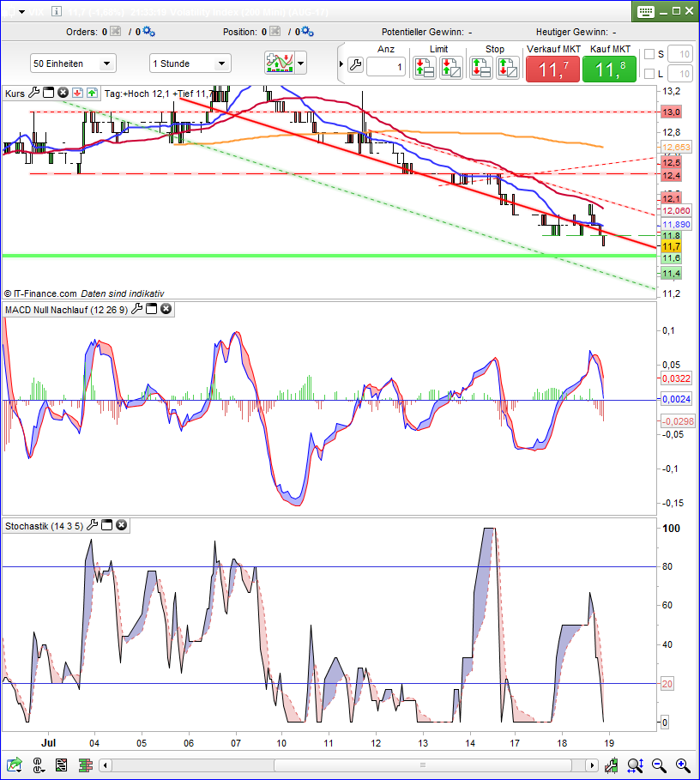Open the Stochastik settings wrench icon

(x=92, y=525)
